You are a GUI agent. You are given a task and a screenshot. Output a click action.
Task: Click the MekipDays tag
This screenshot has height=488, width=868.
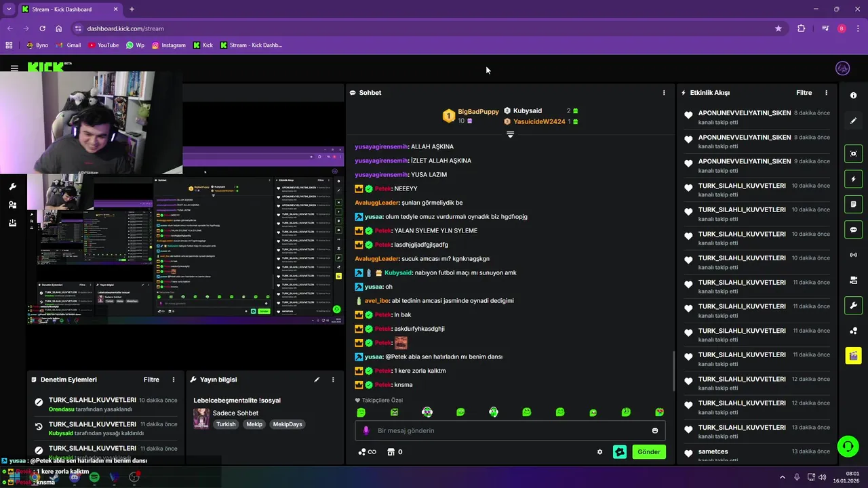pyautogui.click(x=287, y=424)
